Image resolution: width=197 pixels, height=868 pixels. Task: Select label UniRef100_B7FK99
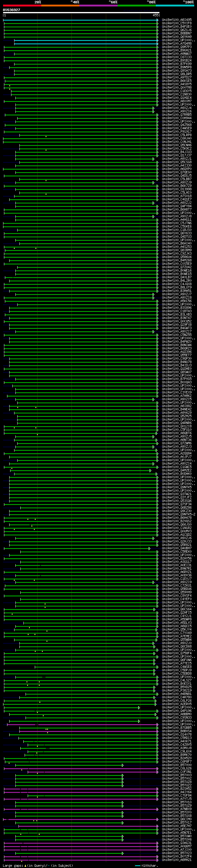pos(177,64)
